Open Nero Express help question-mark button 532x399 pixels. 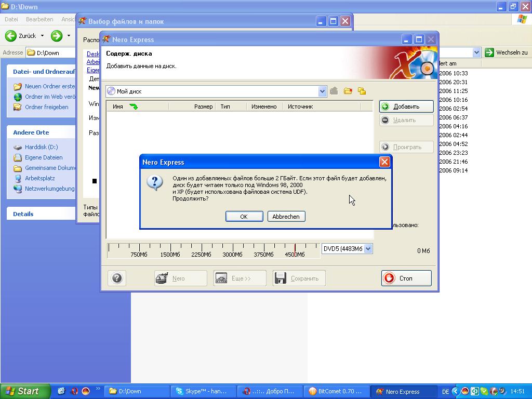click(117, 278)
